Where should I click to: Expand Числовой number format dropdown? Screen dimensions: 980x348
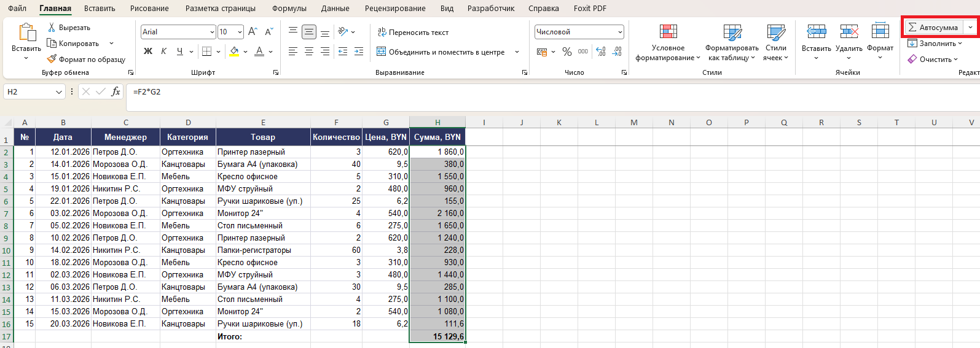tap(620, 32)
